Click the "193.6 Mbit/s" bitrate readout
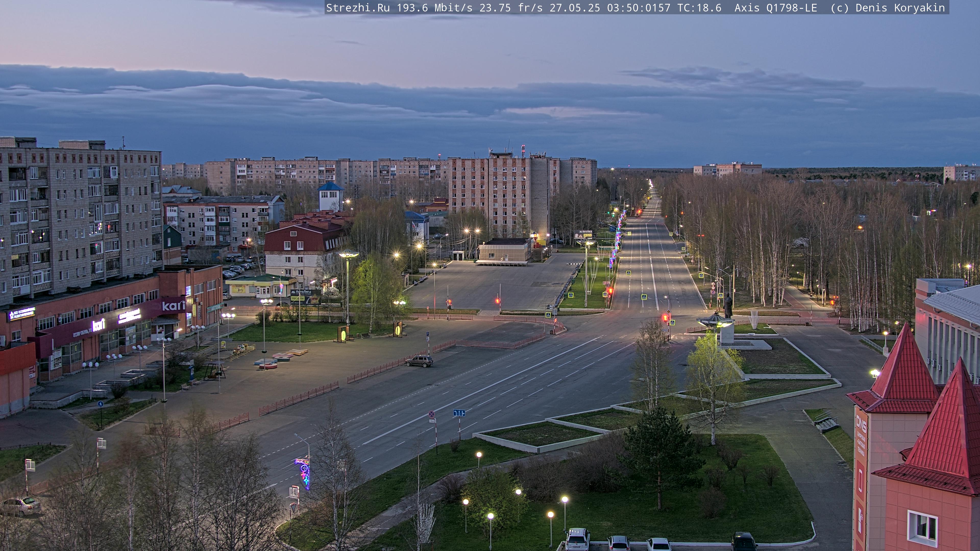980x551 pixels. [434, 8]
